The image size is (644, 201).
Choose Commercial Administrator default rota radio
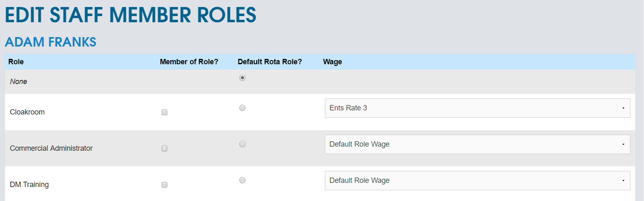242,144
